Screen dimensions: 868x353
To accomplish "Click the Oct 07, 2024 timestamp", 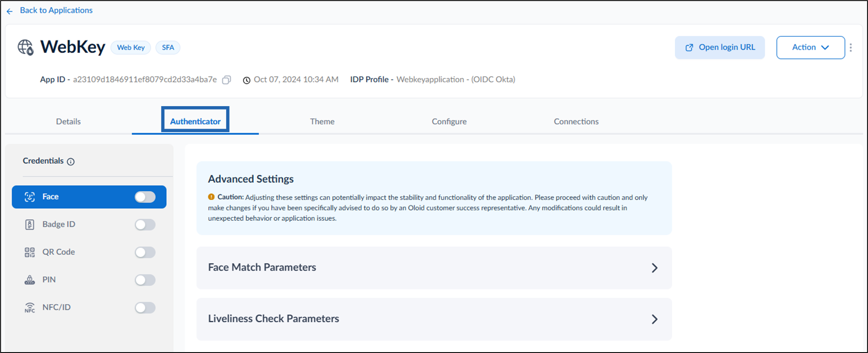I will pyautogui.click(x=296, y=80).
